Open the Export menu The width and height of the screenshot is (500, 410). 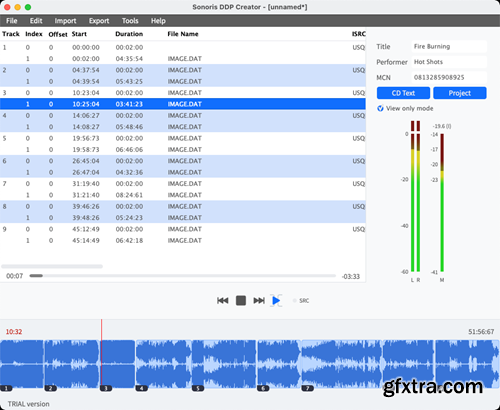99,21
